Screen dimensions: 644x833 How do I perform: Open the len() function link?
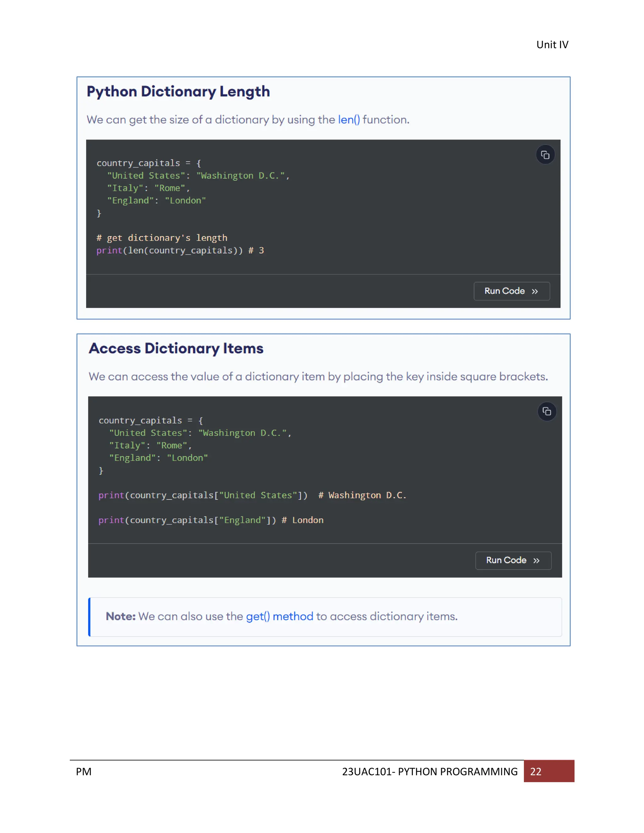pos(349,120)
